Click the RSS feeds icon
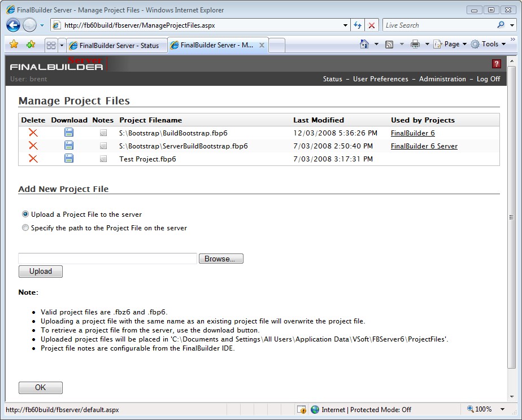The width and height of the screenshot is (522, 420). pos(389,44)
